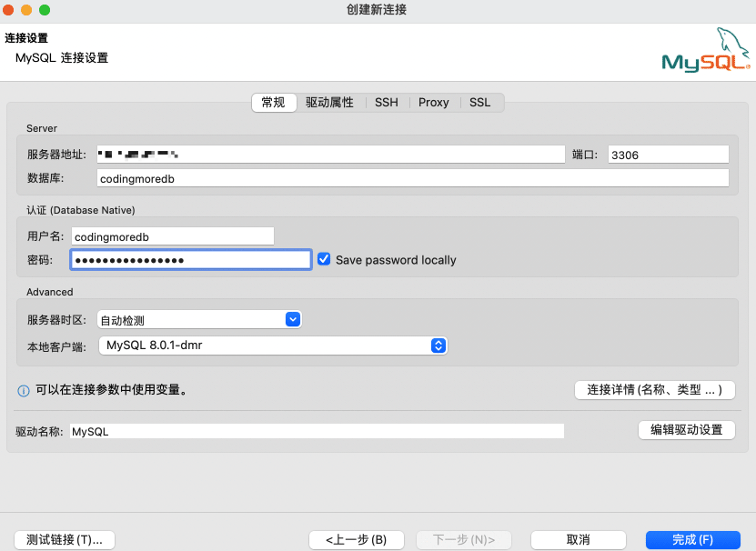756x551 pixels.
Task: Click the 编辑驱动设置 button
Action: tap(687, 429)
